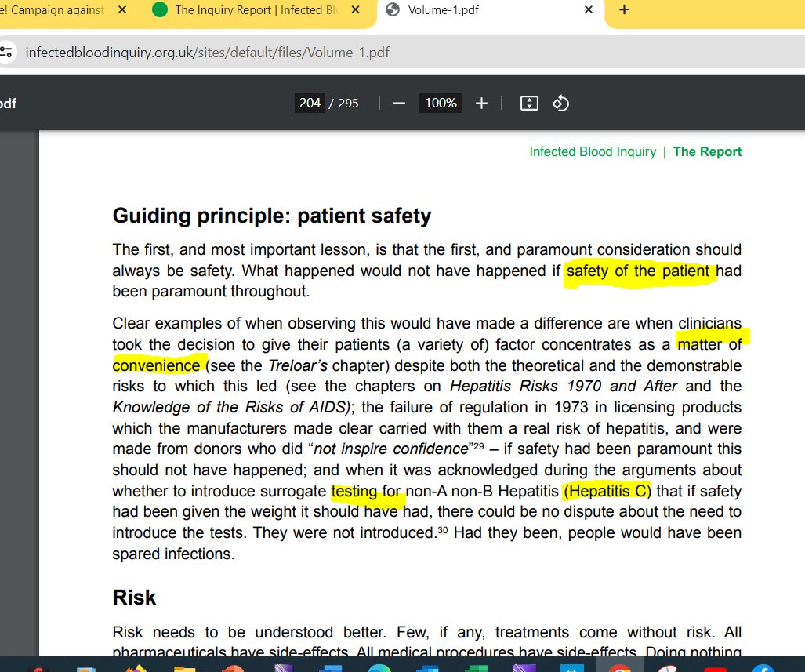Click highlighted words testing for

pos(365,491)
